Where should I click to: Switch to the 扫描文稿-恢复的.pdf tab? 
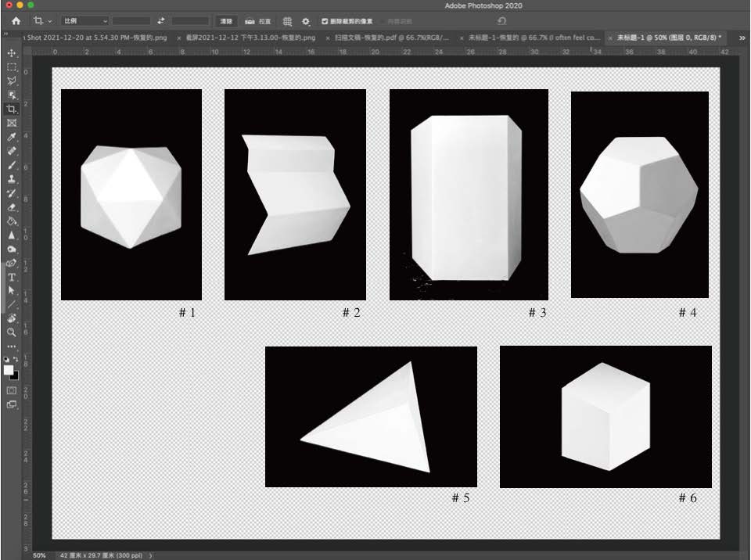[x=391, y=38]
